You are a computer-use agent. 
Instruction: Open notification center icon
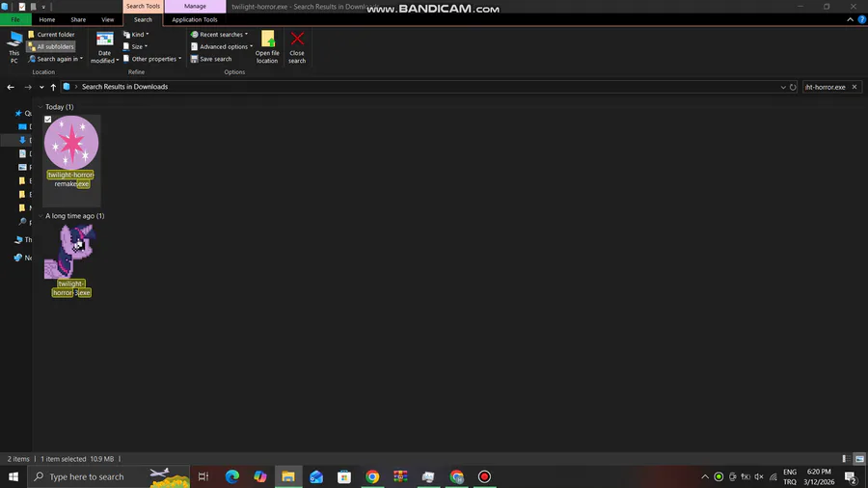pyautogui.click(x=851, y=476)
